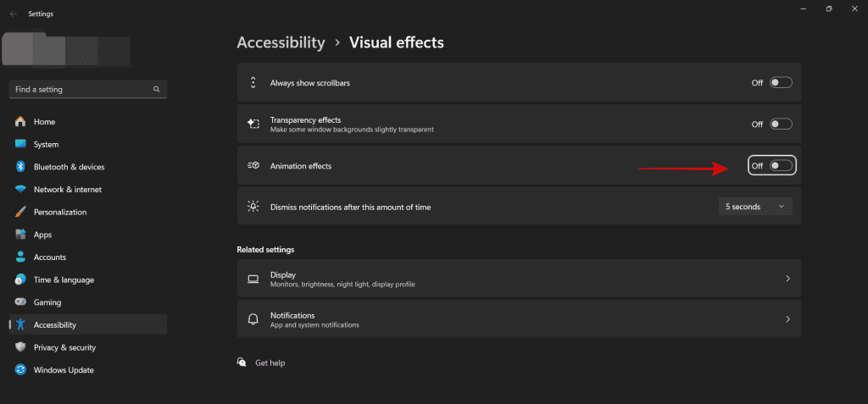
Task: Open Gaming category label
Action: (47, 302)
